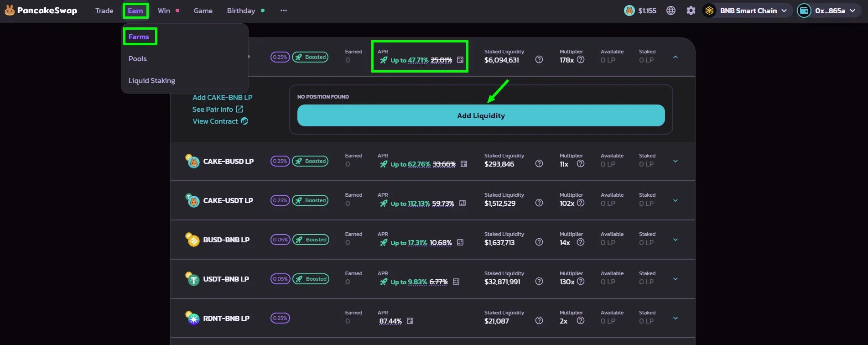Click staked liquidity help icon for CAKE-BUSD

click(539, 163)
